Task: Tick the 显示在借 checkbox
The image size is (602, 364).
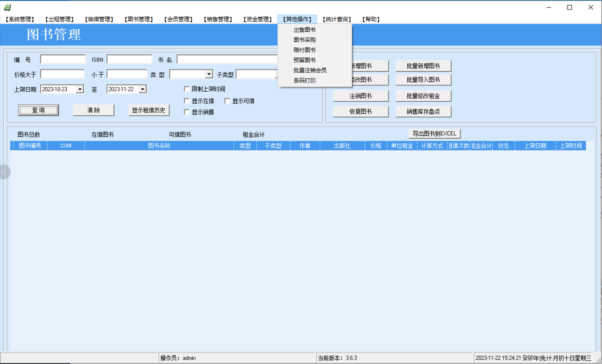Action: point(187,101)
